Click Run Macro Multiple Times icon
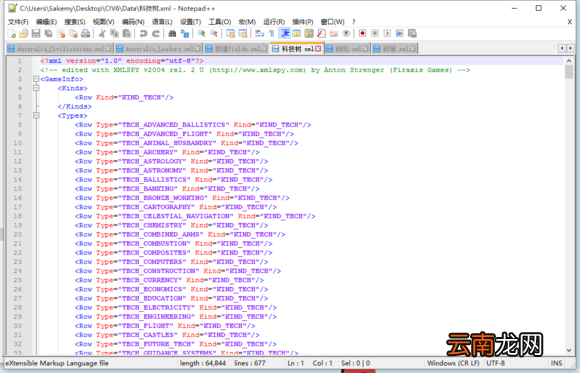Viewport: 580px width, 373px height. (x=399, y=34)
